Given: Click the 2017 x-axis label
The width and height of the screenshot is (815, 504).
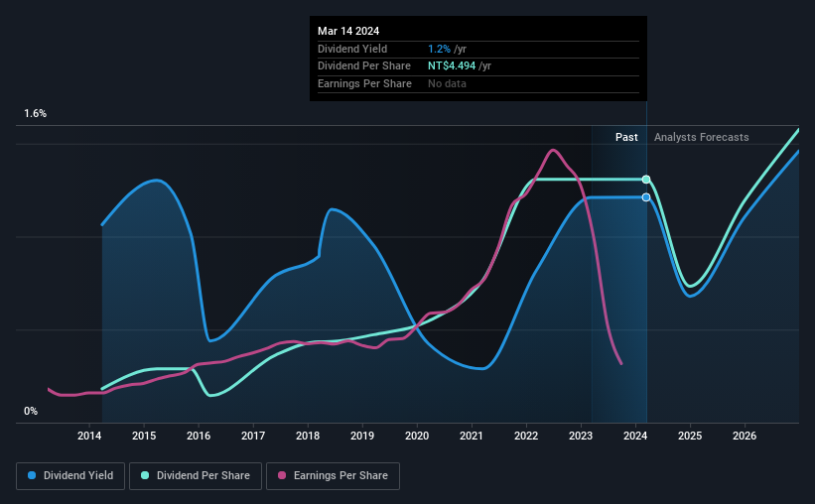Looking at the screenshot, I should click(x=253, y=436).
